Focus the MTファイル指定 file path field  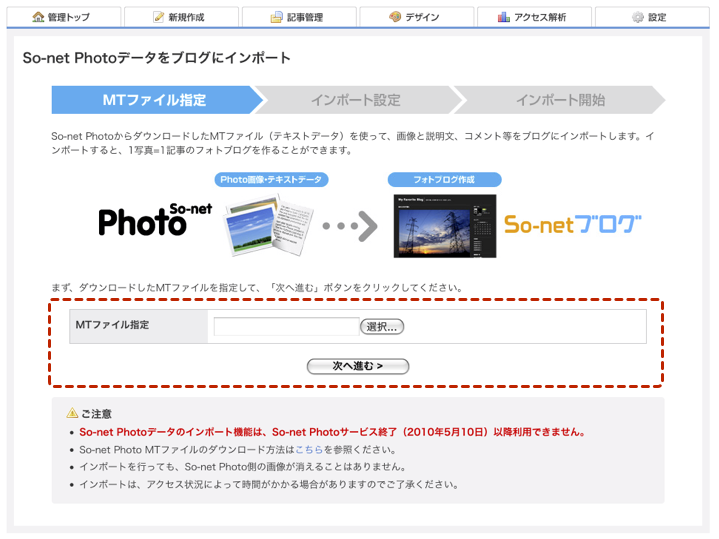tap(286, 326)
